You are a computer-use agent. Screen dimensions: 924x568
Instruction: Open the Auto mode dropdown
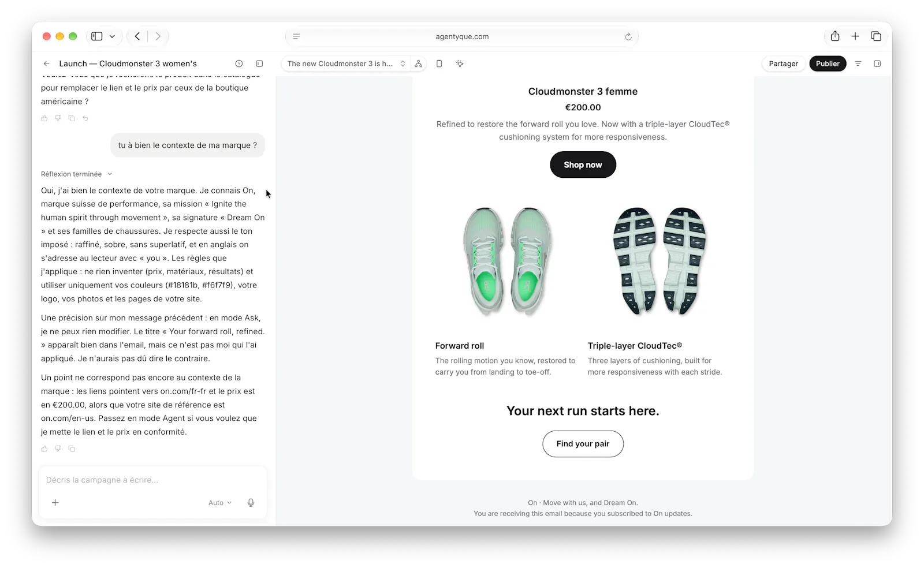click(x=220, y=503)
